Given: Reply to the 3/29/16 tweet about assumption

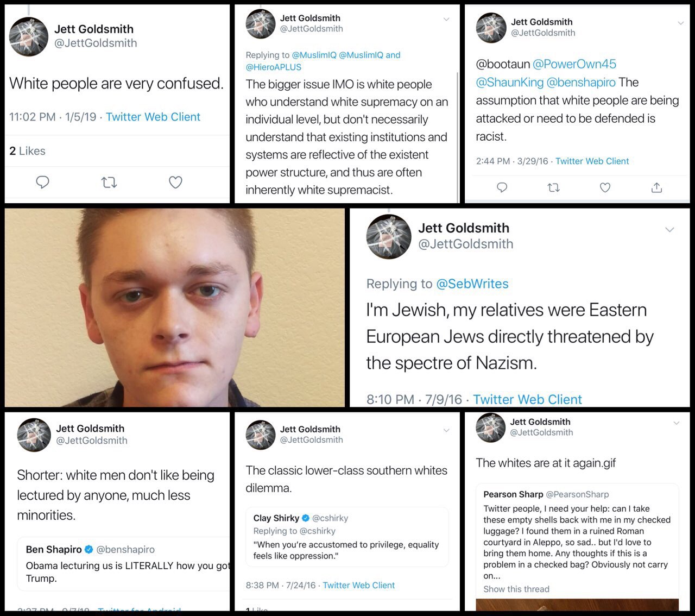Looking at the screenshot, I should (x=502, y=187).
